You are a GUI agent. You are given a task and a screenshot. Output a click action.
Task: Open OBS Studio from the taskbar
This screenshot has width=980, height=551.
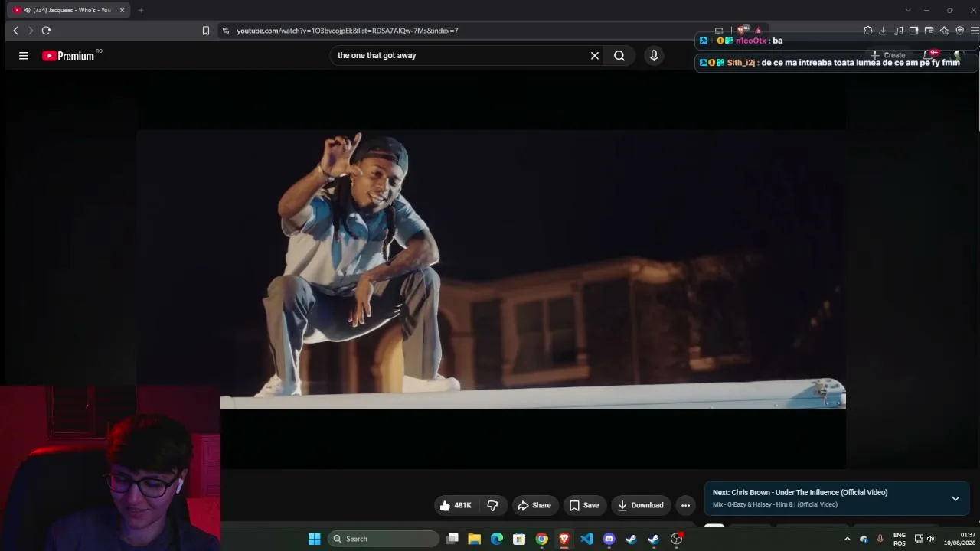pos(676,539)
